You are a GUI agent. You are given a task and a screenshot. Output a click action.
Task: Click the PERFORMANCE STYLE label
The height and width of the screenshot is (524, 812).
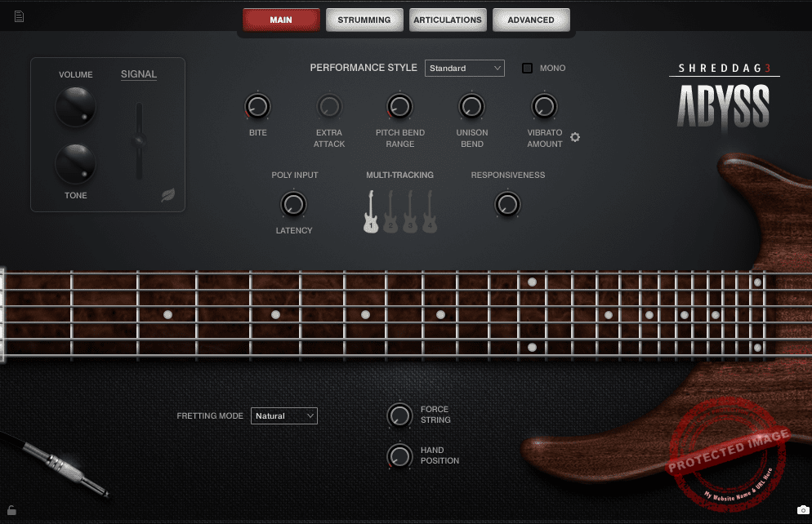coord(364,68)
